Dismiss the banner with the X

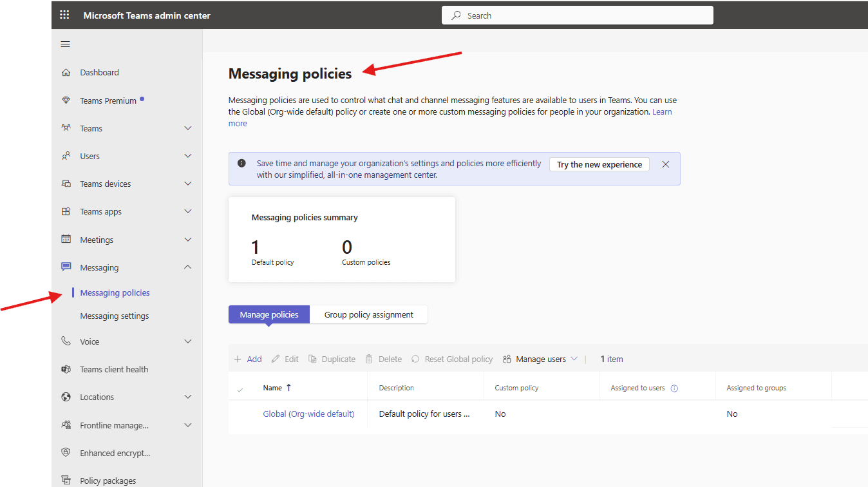[x=665, y=164]
